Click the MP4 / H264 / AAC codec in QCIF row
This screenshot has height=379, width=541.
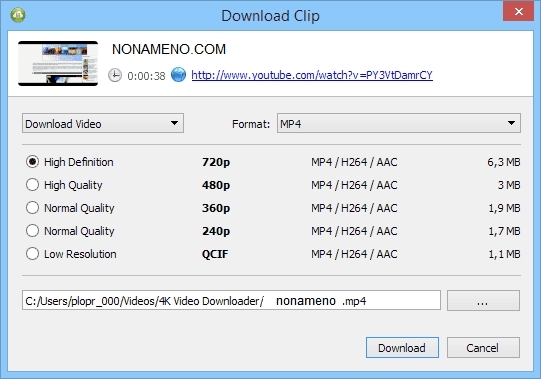(354, 254)
